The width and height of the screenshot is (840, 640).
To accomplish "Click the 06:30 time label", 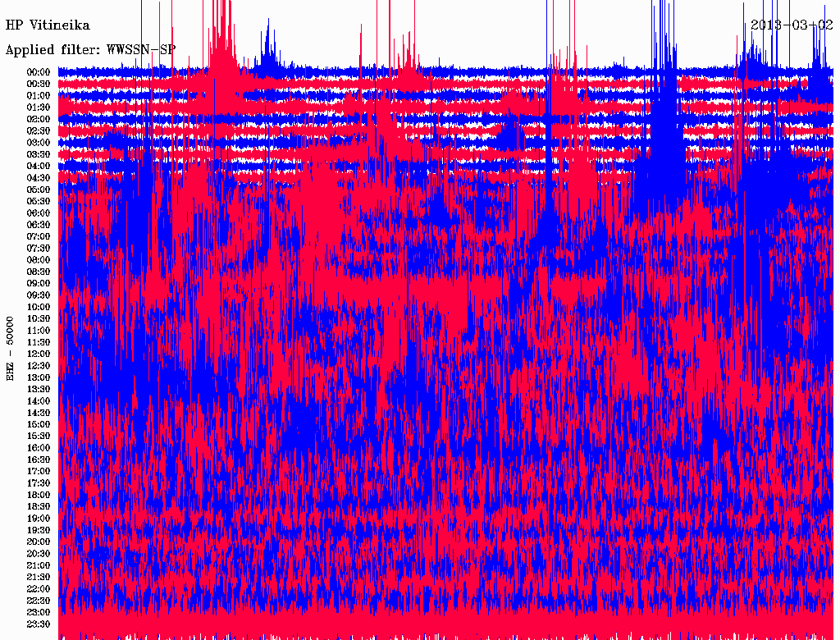I will (x=39, y=225).
